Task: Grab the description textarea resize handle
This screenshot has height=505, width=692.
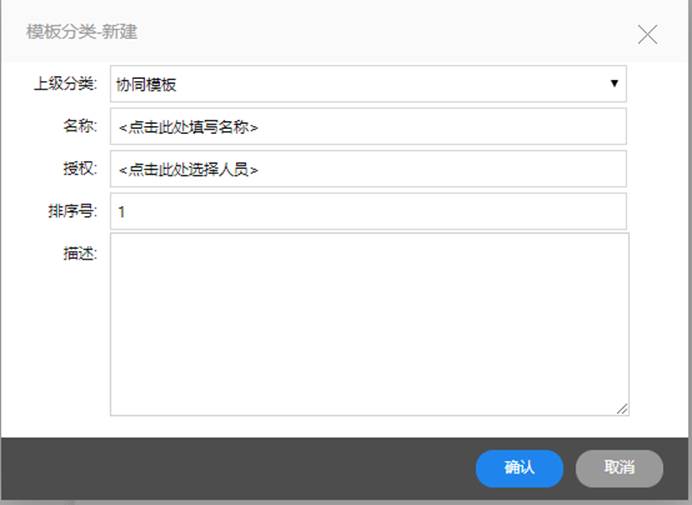Action: [x=622, y=409]
